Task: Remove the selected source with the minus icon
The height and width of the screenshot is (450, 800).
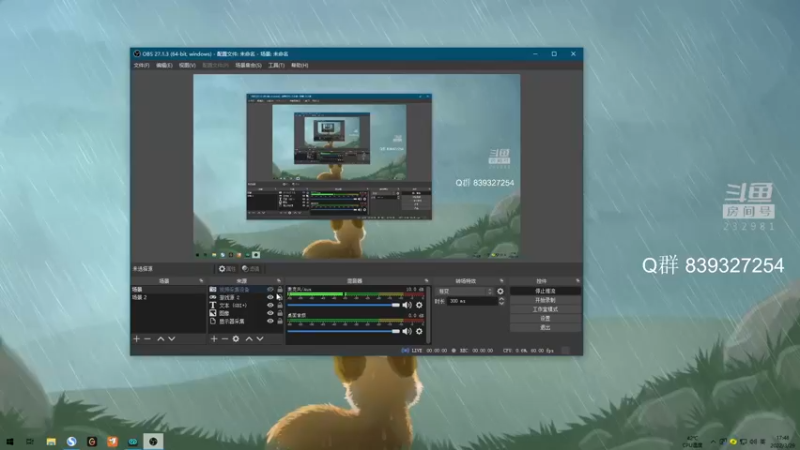Action: click(225, 339)
